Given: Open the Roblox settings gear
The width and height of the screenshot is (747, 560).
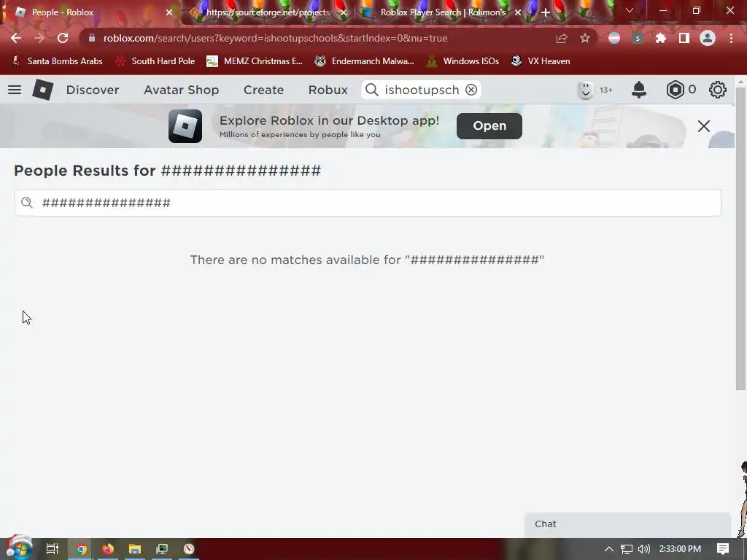Looking at the screenshot, I should click(x=718, y=90).
